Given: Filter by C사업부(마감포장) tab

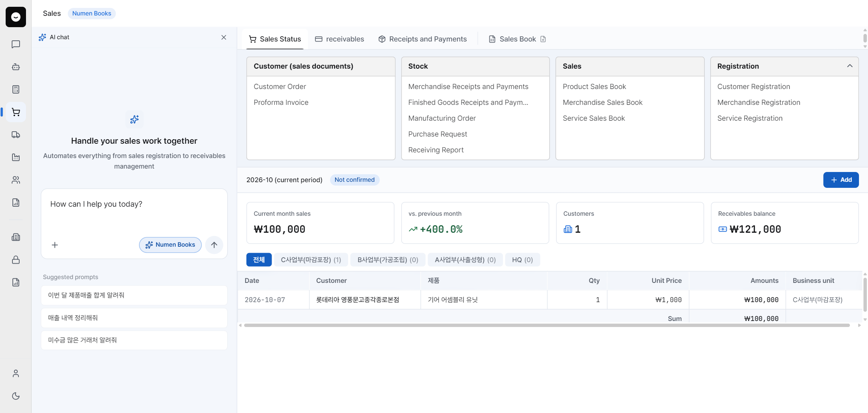Looking at the screenshot, I should tap(311, 260).
